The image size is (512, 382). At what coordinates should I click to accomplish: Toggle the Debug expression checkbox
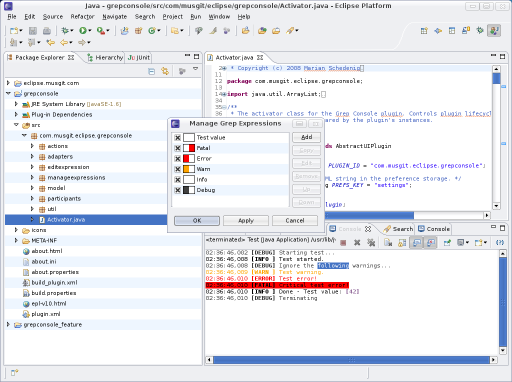click(178, 190)
